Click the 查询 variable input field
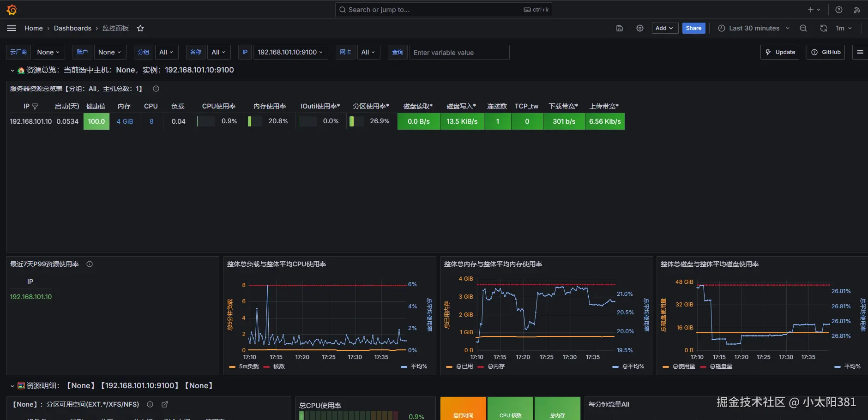 pos(459,53)
